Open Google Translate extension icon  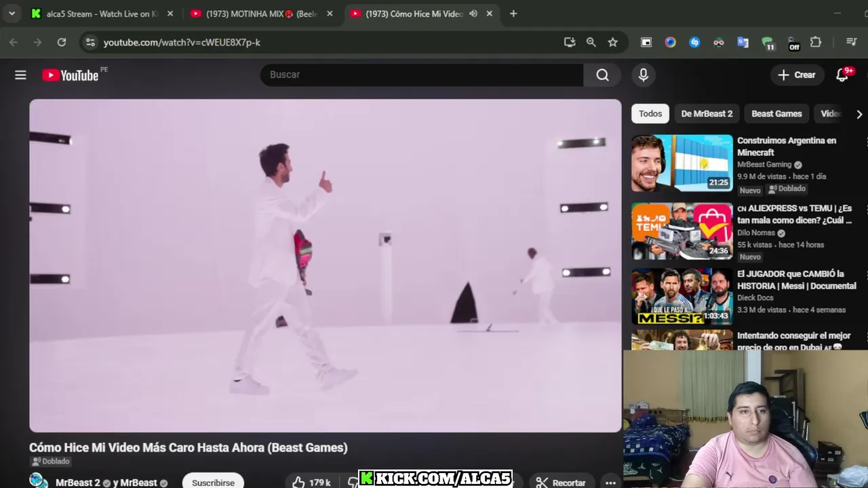click(x=743, y=42)
